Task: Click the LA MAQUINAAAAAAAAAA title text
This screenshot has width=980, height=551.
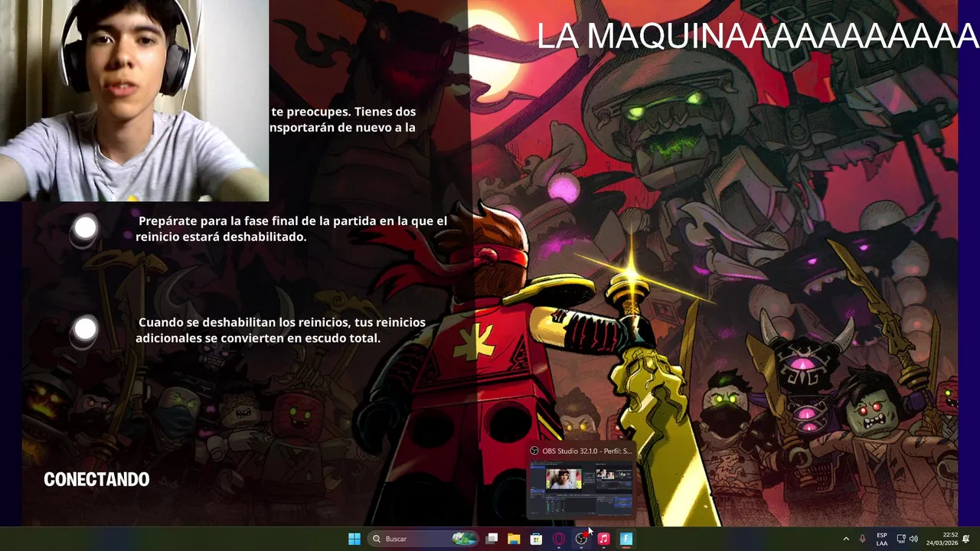Action: click(757, 36)
